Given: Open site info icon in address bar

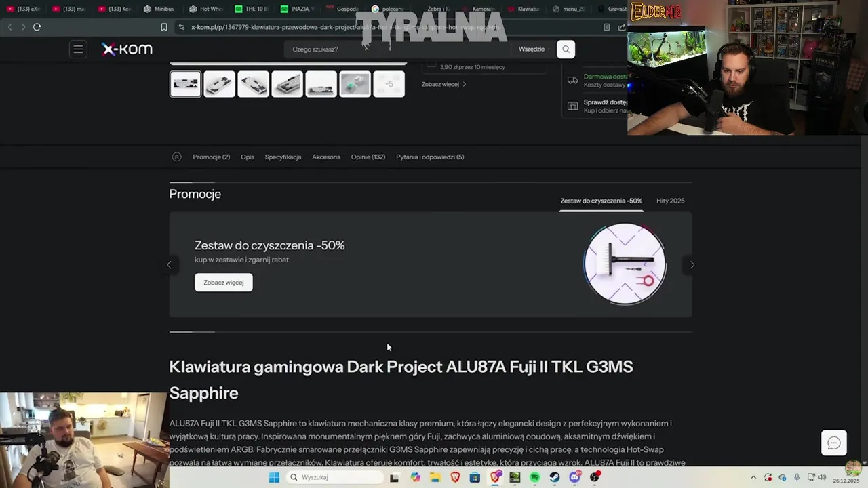Looking at the screenshot, I should [x=181, y=27].
